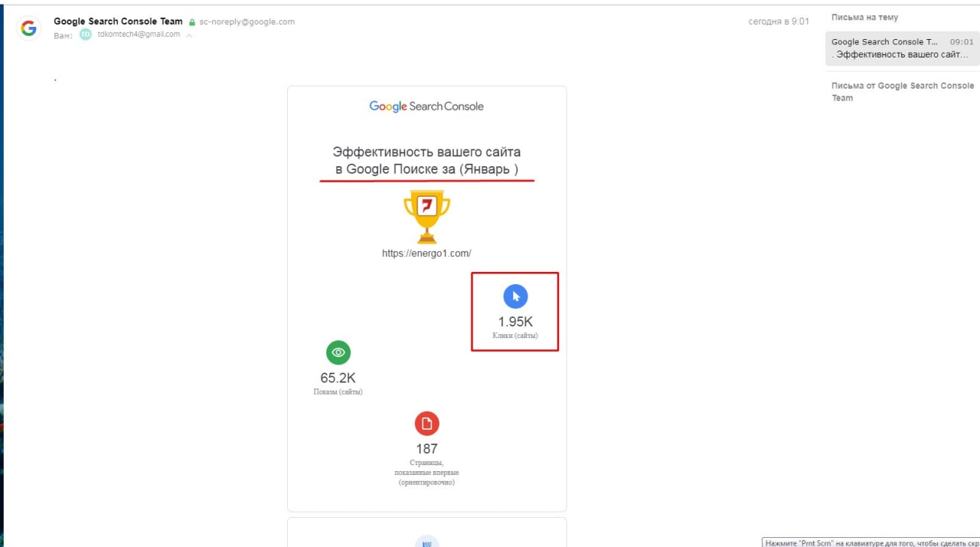Click the partially visible icon in the next card

click(x=426, y=541)
